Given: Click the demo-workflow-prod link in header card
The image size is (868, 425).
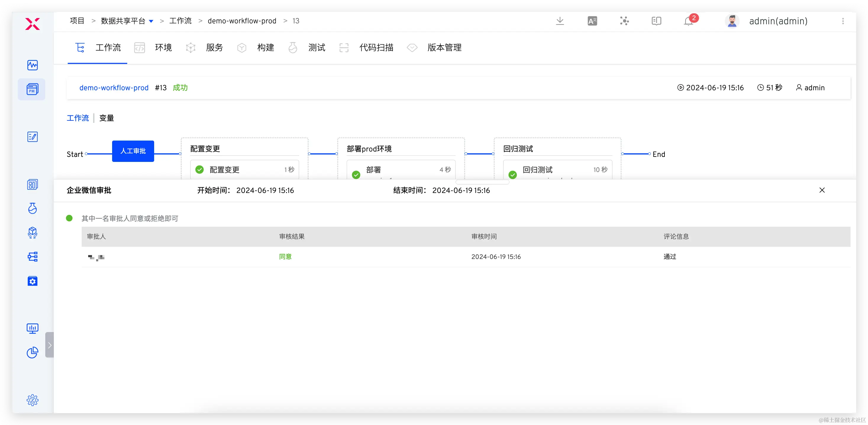Looking at the screenshot, I should click(x=114, y=88).
